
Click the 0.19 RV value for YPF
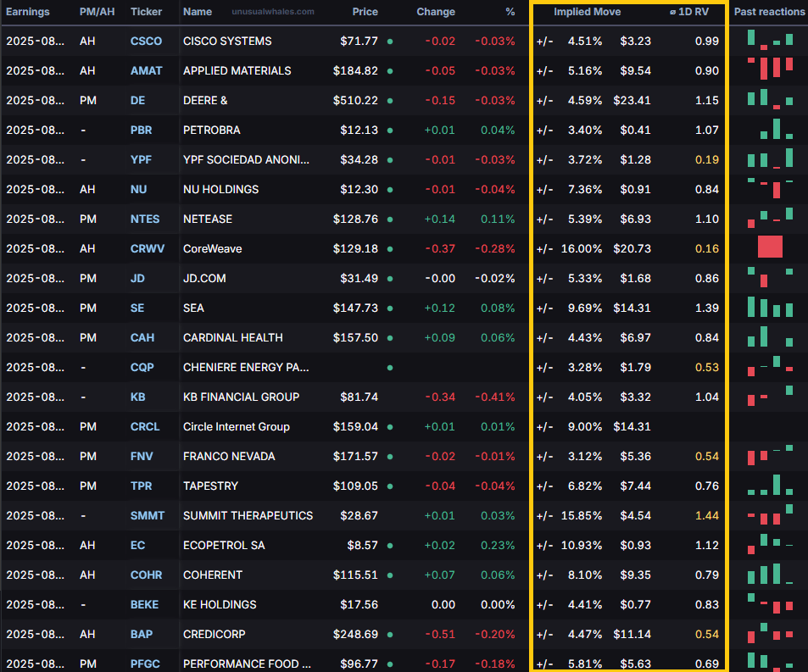(707, 159)
